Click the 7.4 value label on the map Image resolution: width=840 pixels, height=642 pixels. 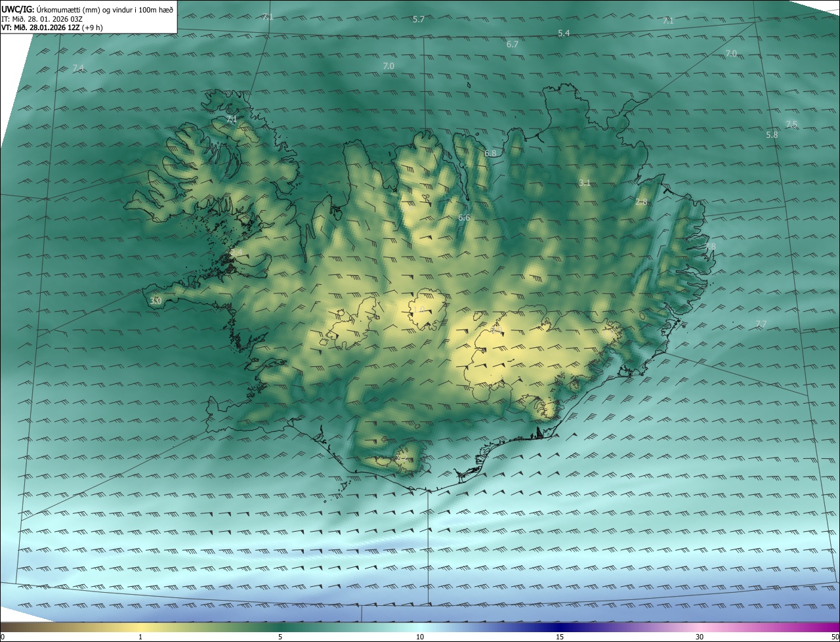(78, 68)
